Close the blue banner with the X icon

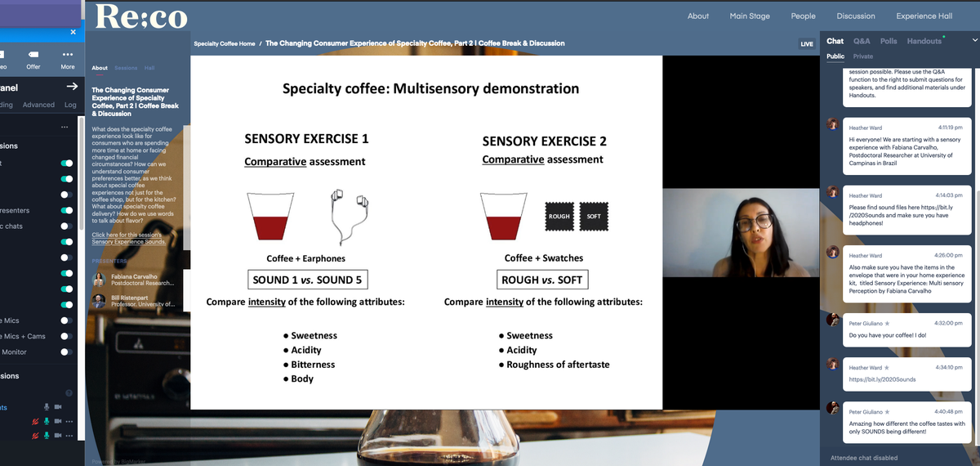pos(73,32)
